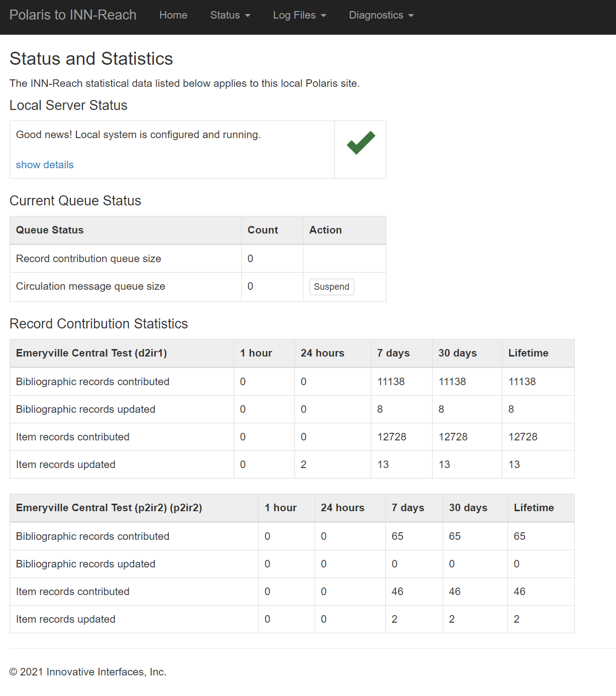Select the Record contribution queue size row label
The width and height of the screenshot is (616, 696).
click(88, 259)
